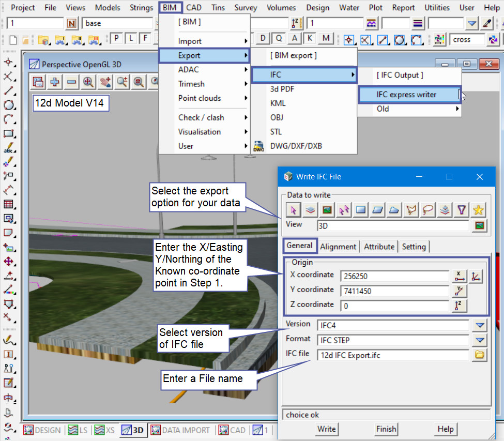
Task: Browse for IFC file with folder icon
Action: [480, 355]
